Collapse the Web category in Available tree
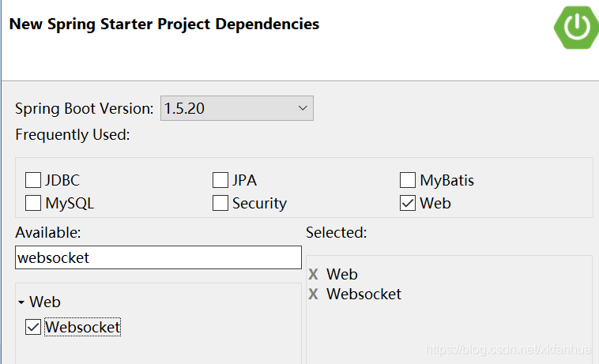Viewport: 599px width, 364px height. tap(21, 302)
